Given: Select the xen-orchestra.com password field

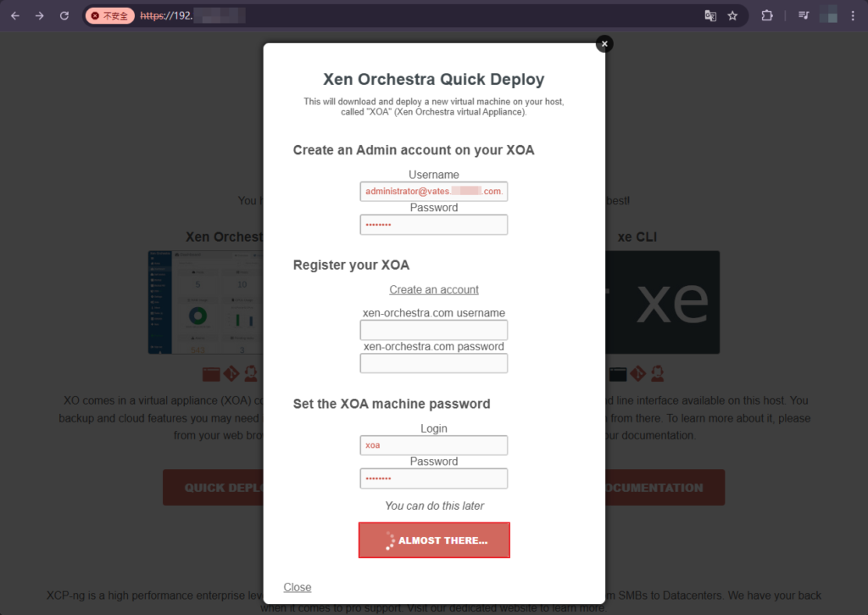Looking at the screenshot, I should tap(433, 363).
